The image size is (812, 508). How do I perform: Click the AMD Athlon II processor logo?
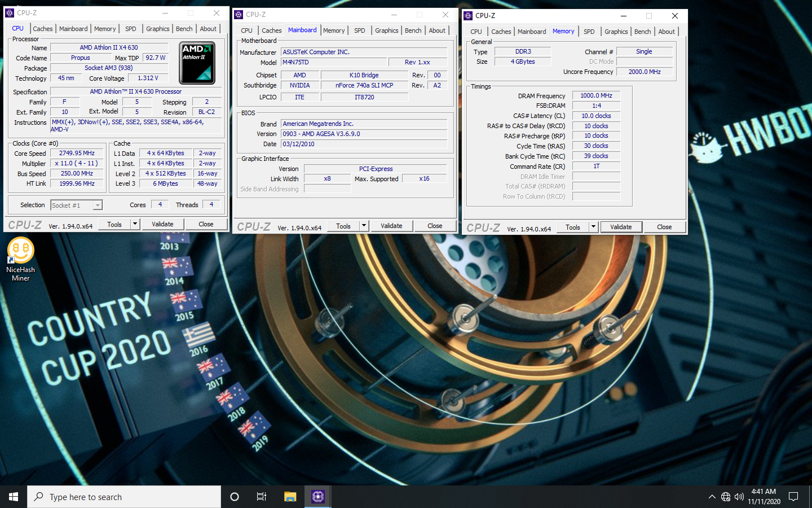(x=197, y=63)
